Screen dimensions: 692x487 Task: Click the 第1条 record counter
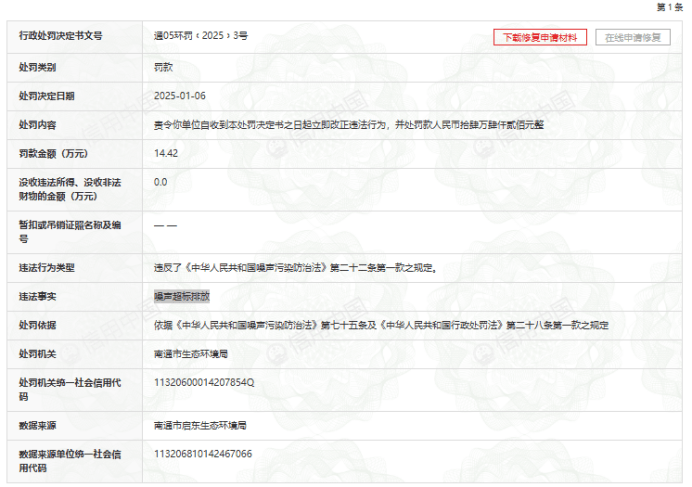(669, 7)
